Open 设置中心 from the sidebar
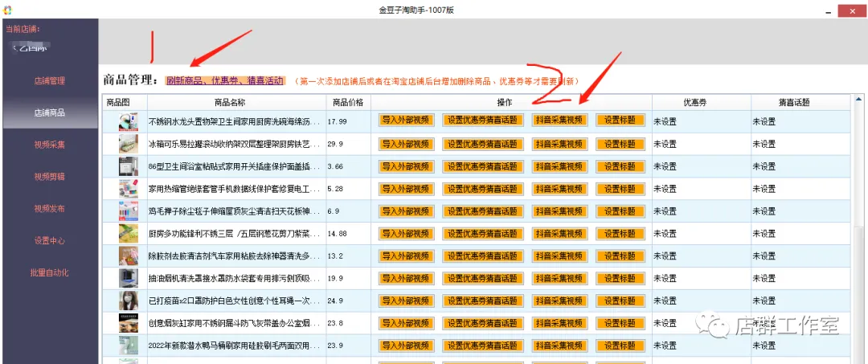868x364 pixels. (x=50, y=240)
